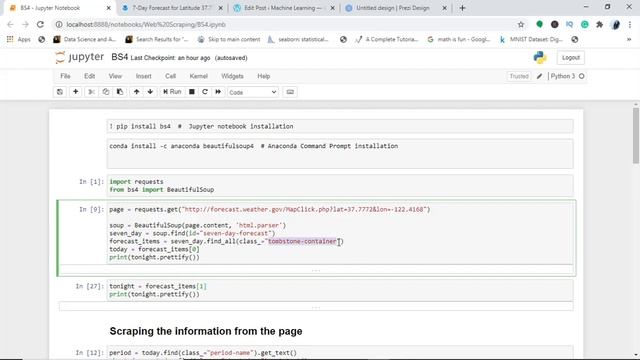Move selected cell down with the arrow icon
Viewport: 640px width, 360px height.
[150, 92]
